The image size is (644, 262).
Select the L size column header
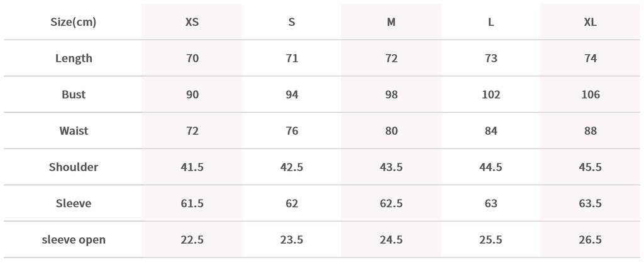click(491, 22)
